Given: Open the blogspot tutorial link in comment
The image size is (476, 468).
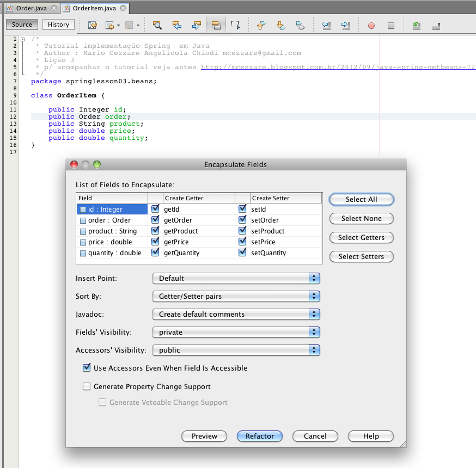Looking at the screenshot, I should coord(338,67).
